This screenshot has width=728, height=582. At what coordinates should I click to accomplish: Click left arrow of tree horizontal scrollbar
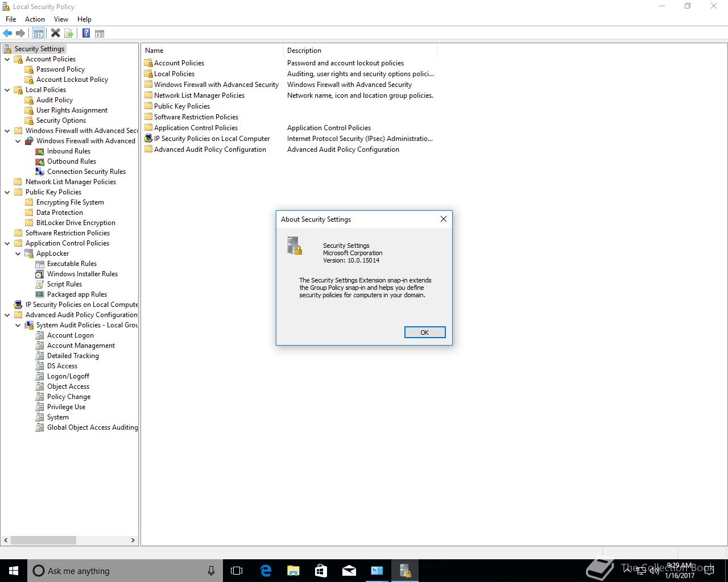[6, 540]
